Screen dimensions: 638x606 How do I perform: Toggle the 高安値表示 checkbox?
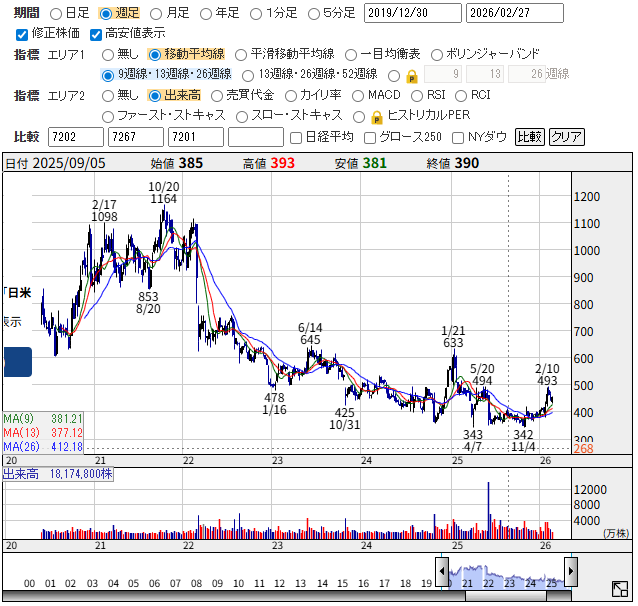coord(96,33)
